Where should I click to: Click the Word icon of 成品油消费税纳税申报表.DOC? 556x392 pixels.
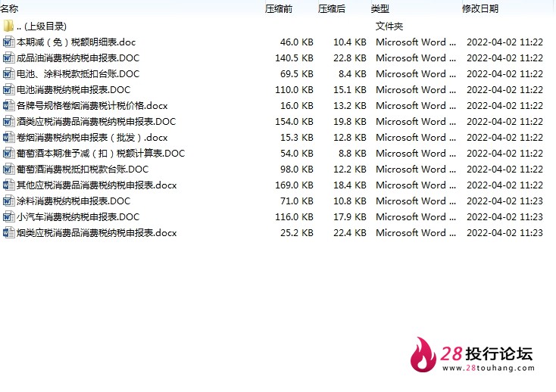(8, 58)
